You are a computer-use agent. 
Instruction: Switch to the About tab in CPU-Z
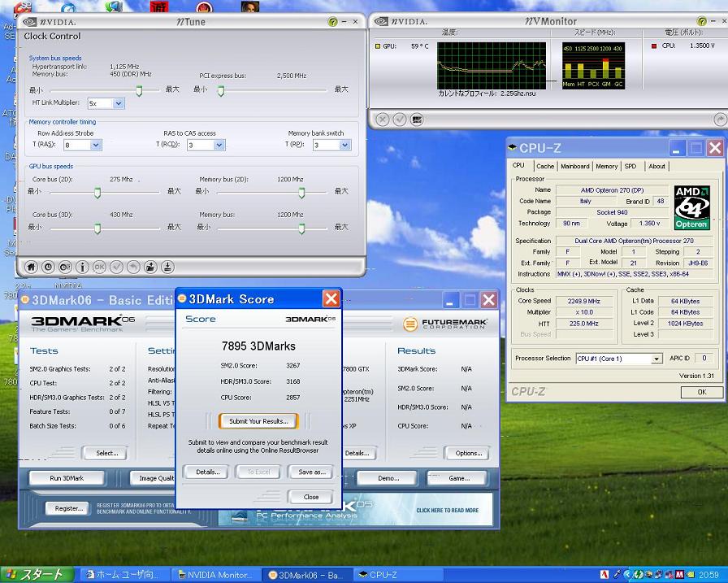tap(656, 167)
